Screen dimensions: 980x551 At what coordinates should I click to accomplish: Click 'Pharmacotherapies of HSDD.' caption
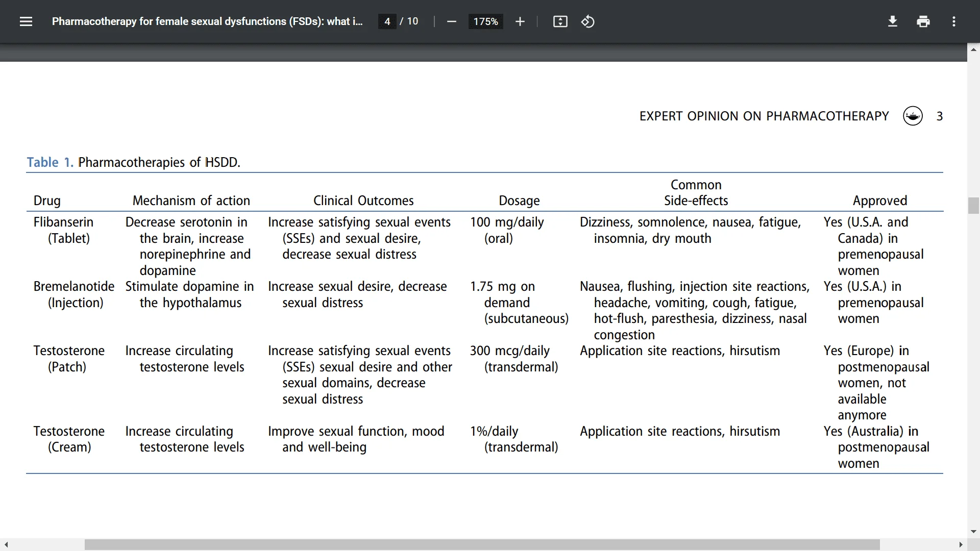(x=159, y=162)
